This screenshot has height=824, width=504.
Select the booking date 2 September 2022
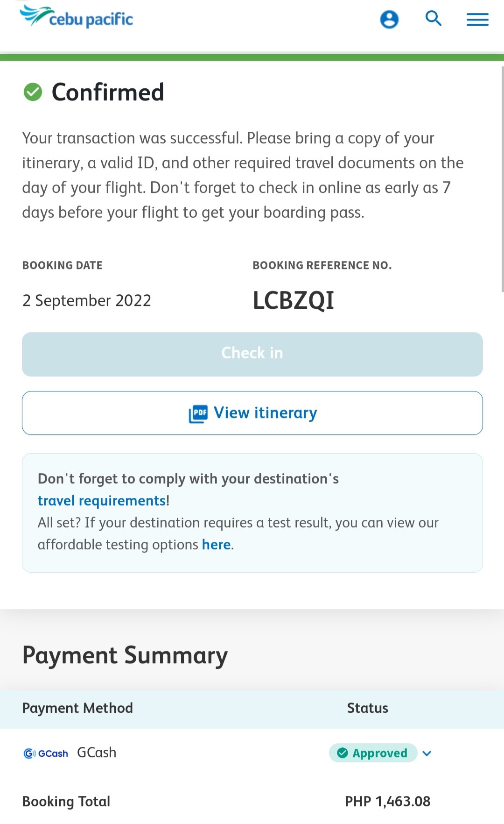(x=87, y=300)
